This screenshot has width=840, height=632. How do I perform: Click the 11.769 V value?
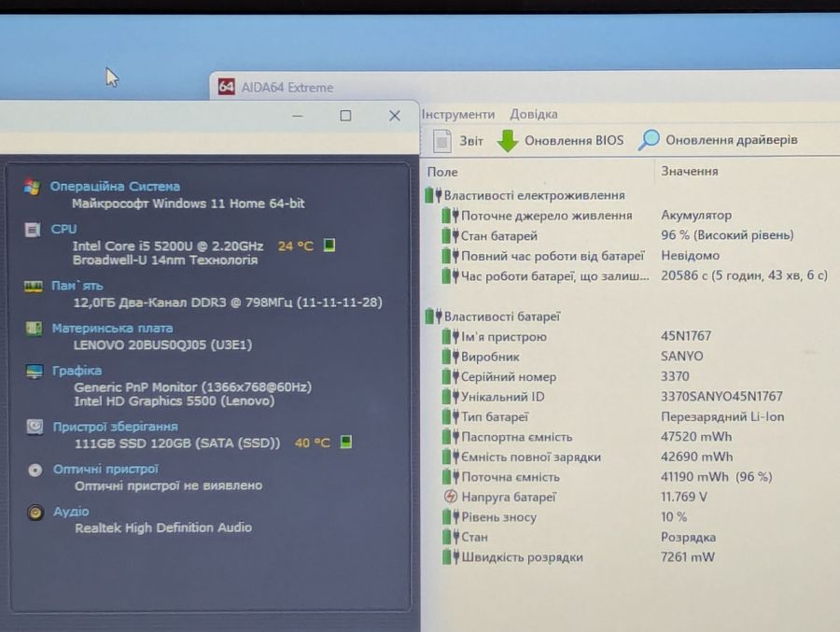(x=683, y=497)
